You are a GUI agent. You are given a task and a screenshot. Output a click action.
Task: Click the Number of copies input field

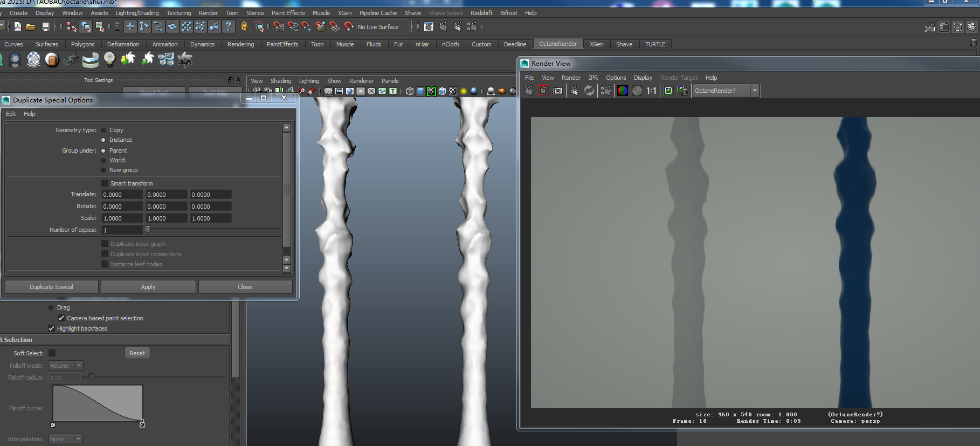click(x=122, y=230)
